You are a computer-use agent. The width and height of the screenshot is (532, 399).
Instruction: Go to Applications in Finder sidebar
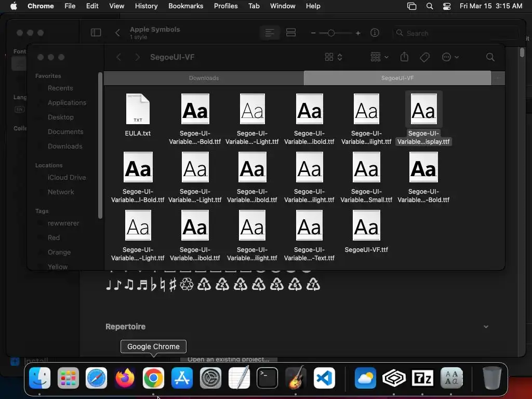coord(67,102)
